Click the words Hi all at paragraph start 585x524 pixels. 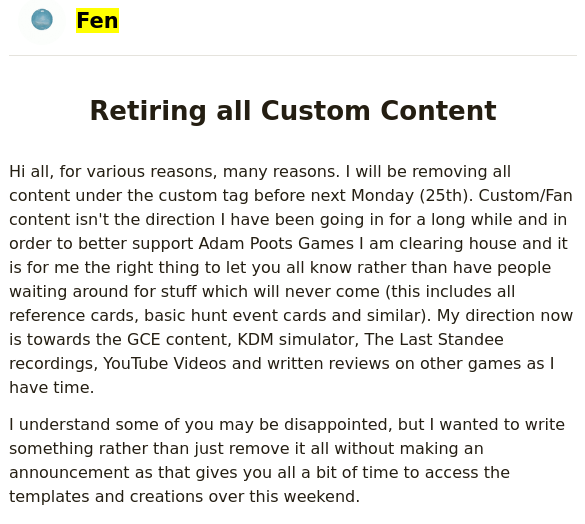31,172
